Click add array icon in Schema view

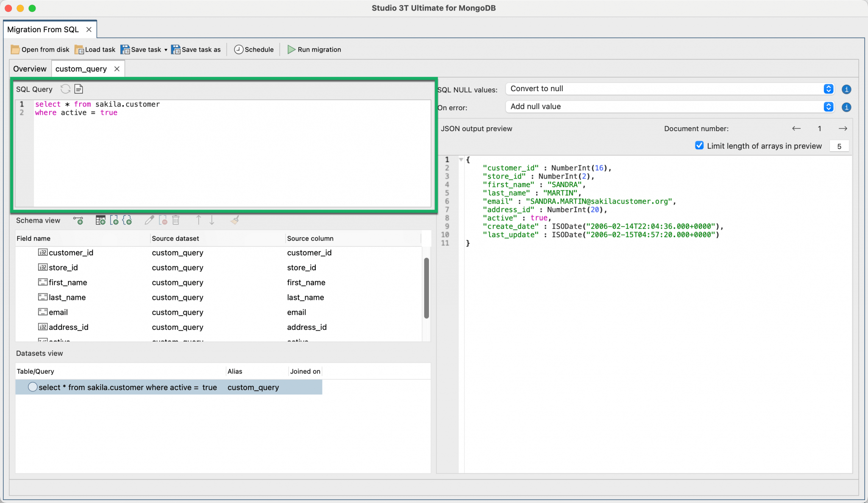click(x=114, y=221)
